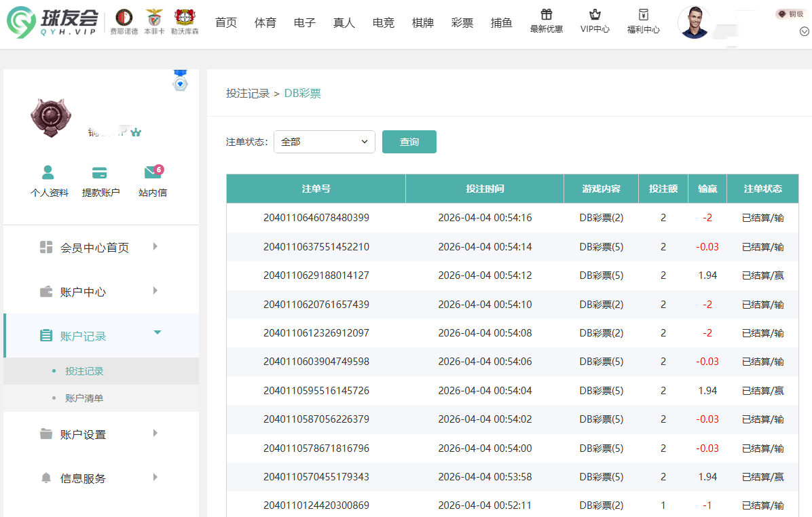812x517 pixels.
Task: Switch to the 体育 sports tab
Action: click(x=265, y=22)
